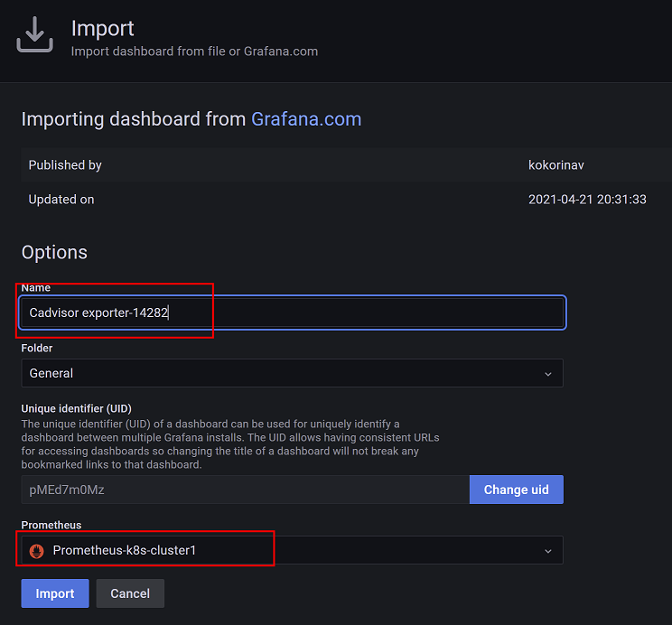Open the Prometheus-k8s-cluster1 data source dropdown
This screenshot has height=625, width=672.
(292, 550)
